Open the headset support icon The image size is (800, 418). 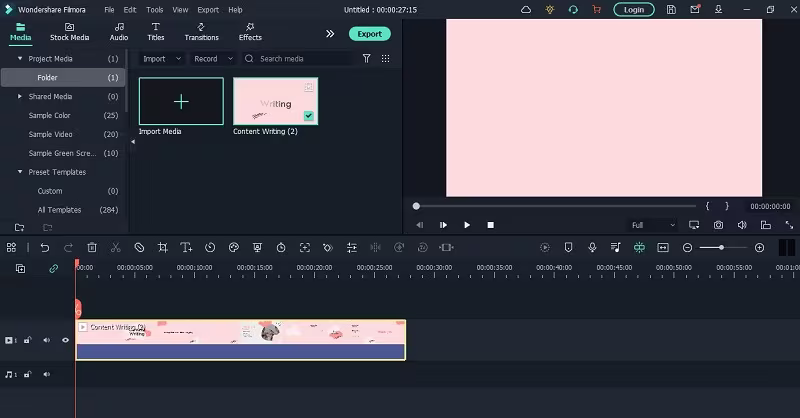573,10
